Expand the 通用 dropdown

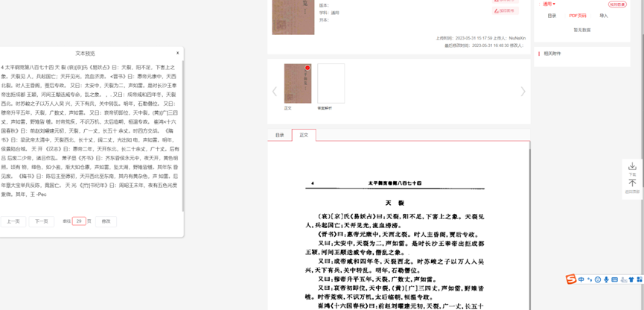click(549, 4)
